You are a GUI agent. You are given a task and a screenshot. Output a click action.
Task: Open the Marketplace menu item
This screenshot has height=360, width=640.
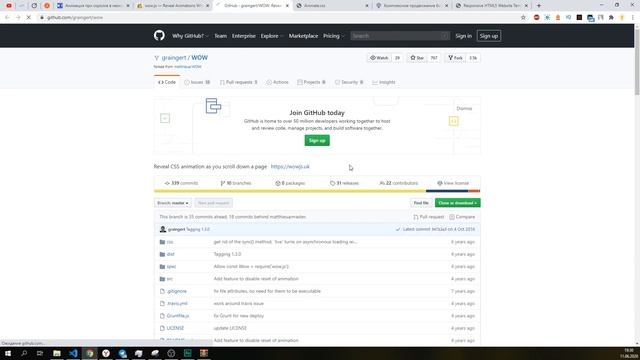[x=303, y=36]
